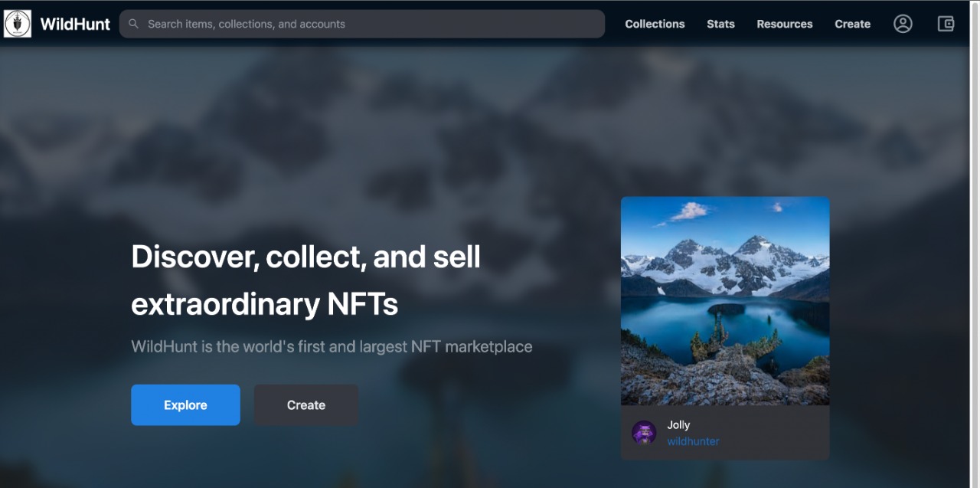Click the gray Create button in hero
Screen dimensions: 980x488
pos(306,404)
